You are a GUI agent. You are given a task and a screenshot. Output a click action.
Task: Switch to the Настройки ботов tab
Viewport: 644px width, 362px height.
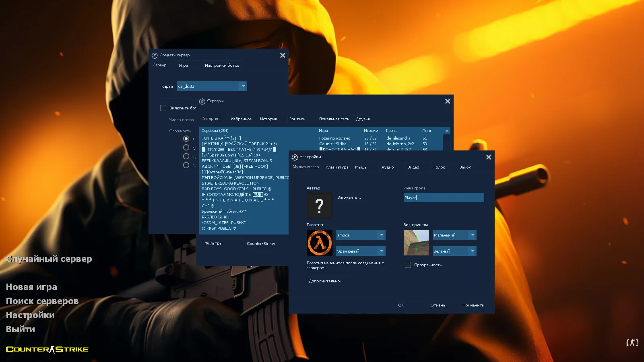223,65
